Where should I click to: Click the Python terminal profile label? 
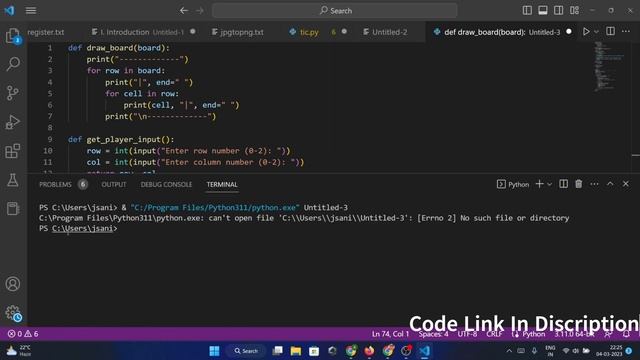[x=513, y=184]
